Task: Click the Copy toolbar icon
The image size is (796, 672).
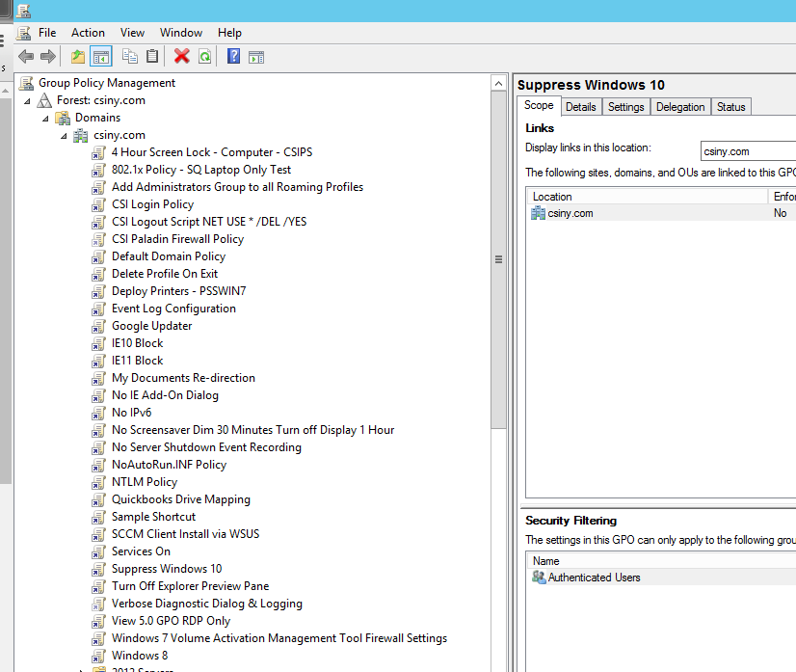Action: [130, 56]
